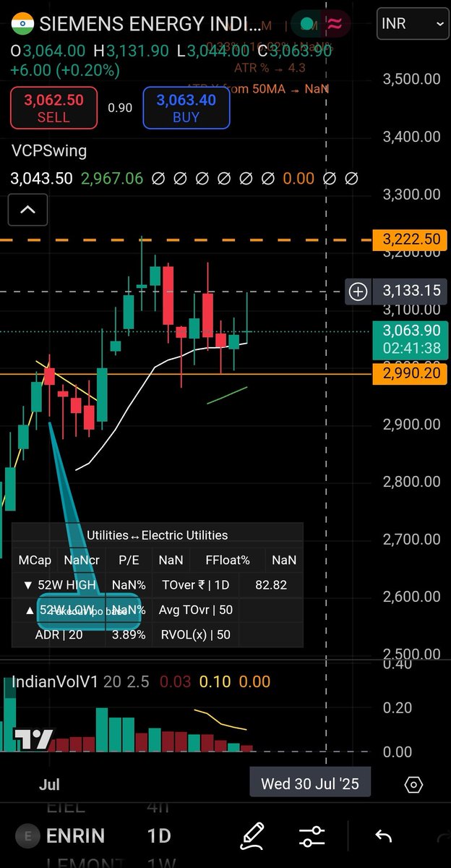Tap the red SELL 3,062.50 button

(x=53, y=108)
